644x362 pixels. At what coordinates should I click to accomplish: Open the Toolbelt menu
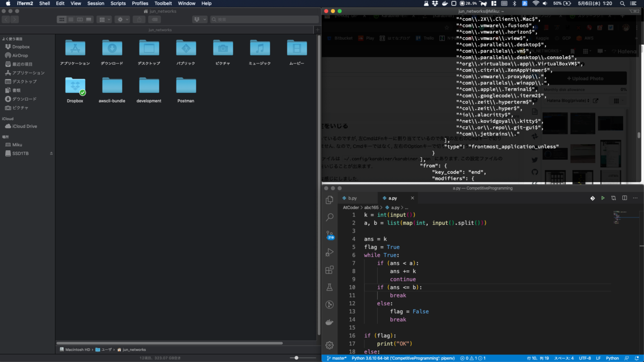coord(163,3)
